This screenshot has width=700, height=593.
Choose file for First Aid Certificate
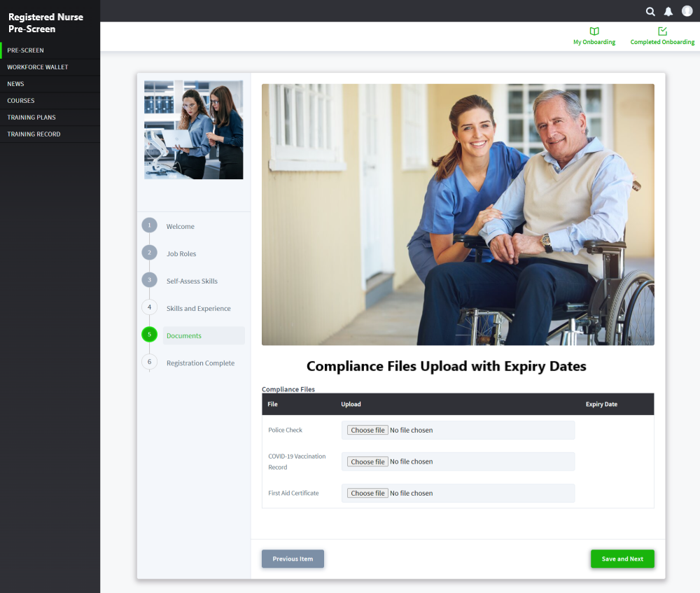click(367, 493)
